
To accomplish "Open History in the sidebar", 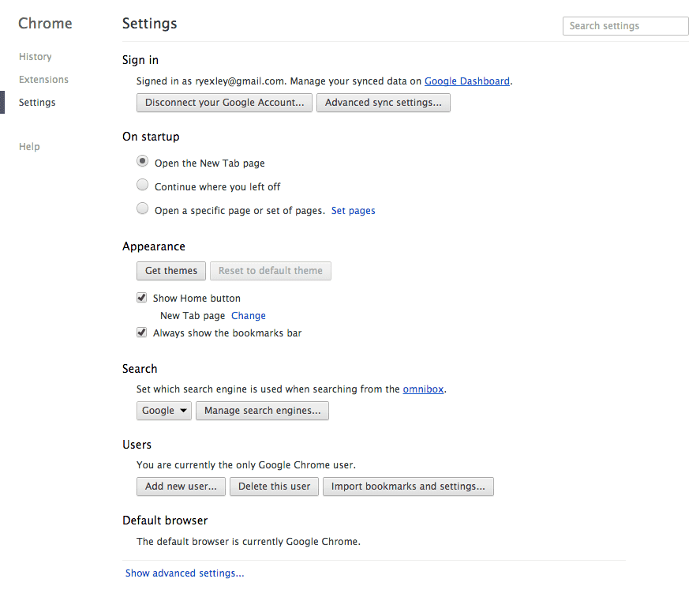I will tap(36, 57).
